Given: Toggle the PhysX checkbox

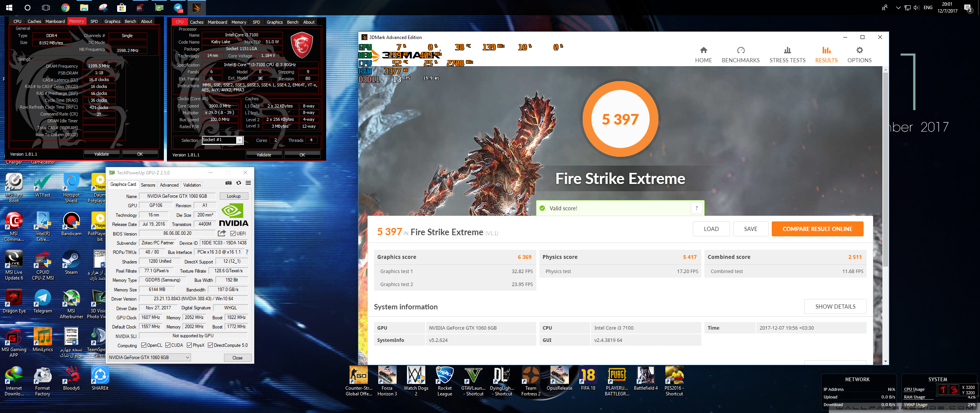Looking at the screenshot, I should pyautogui.click(x=189, y=345).
